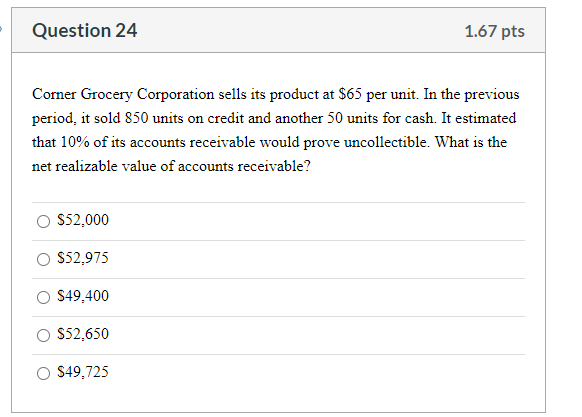Image resolution: width=582 pixels, height=417 pixels.
Task: Click the arrow marker left of the header
Action: point(1,29)
